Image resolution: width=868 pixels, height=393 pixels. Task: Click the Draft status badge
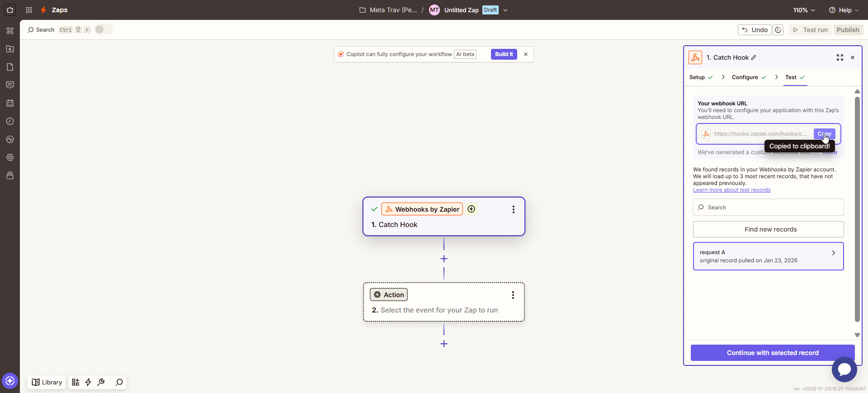pyautogui.click(x=490, y=10)
